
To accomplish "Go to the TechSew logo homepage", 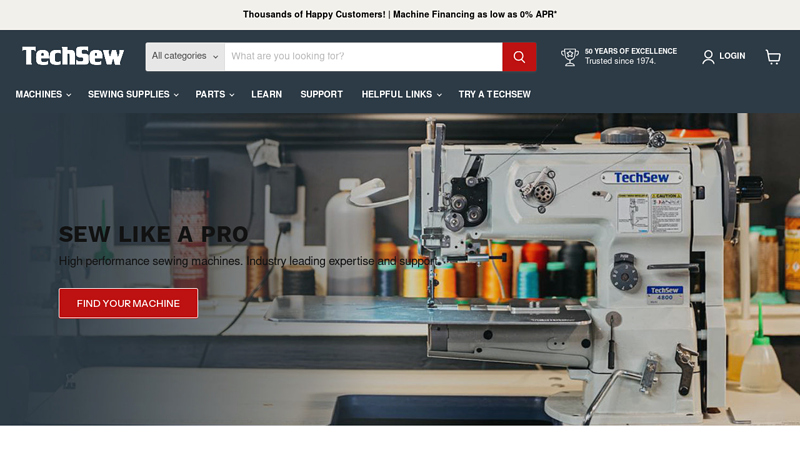I will tap(73, 56).
